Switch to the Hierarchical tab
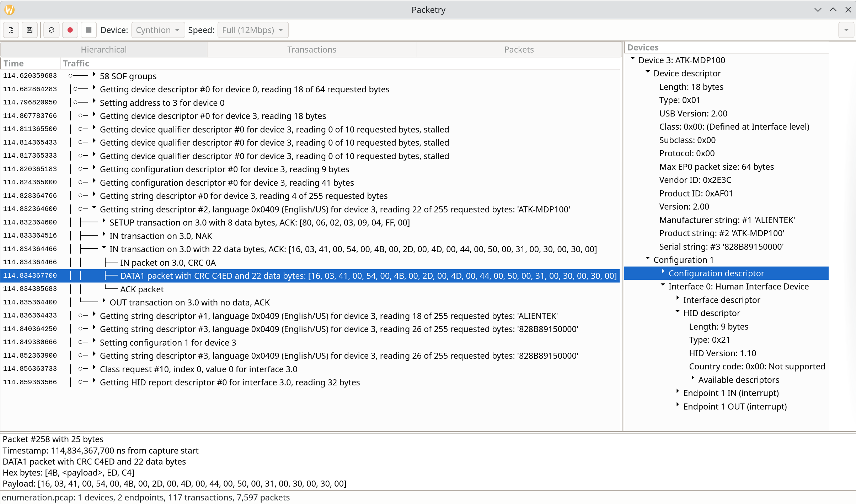Viewport: 856px width, 504px height. [104, 50]
